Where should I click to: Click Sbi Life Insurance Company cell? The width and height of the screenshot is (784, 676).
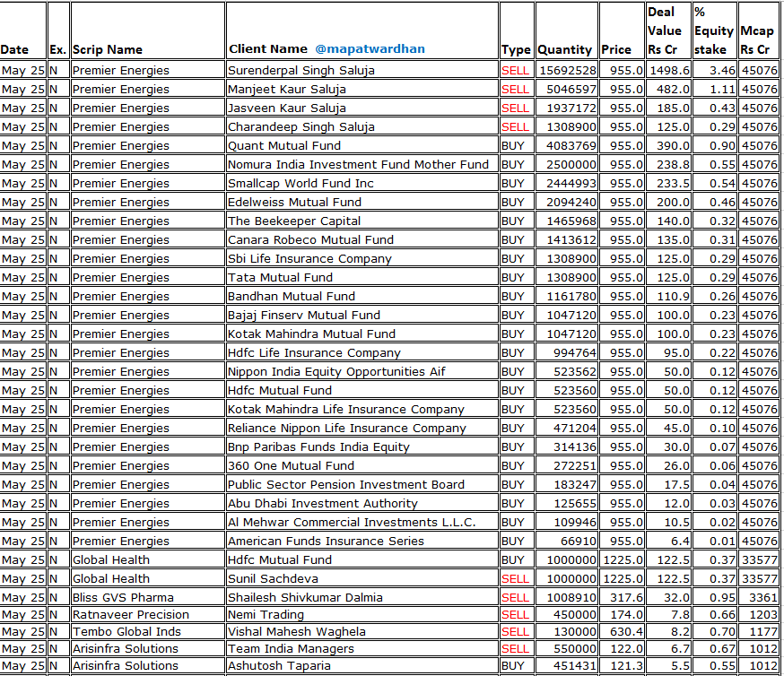point(362,259)
